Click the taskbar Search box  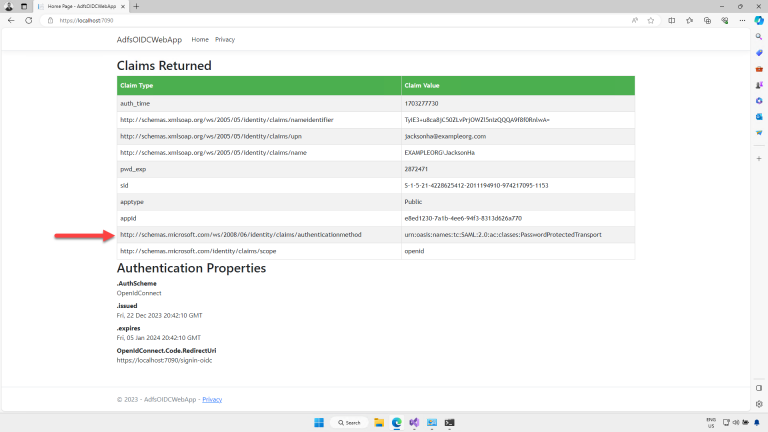[x=349, y=423]
